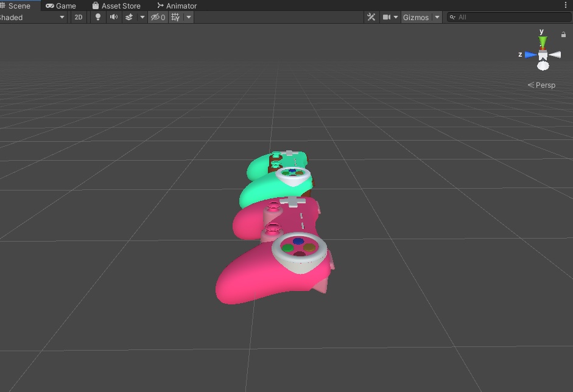The height and width of the screenshot is (392, 573).
Task: Open the Gizmos dropdown arrow
Action: (x=437, y=17)
